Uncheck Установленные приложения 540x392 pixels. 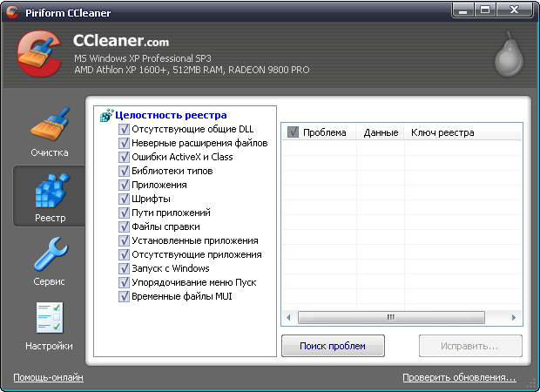[x=124, y=240]
